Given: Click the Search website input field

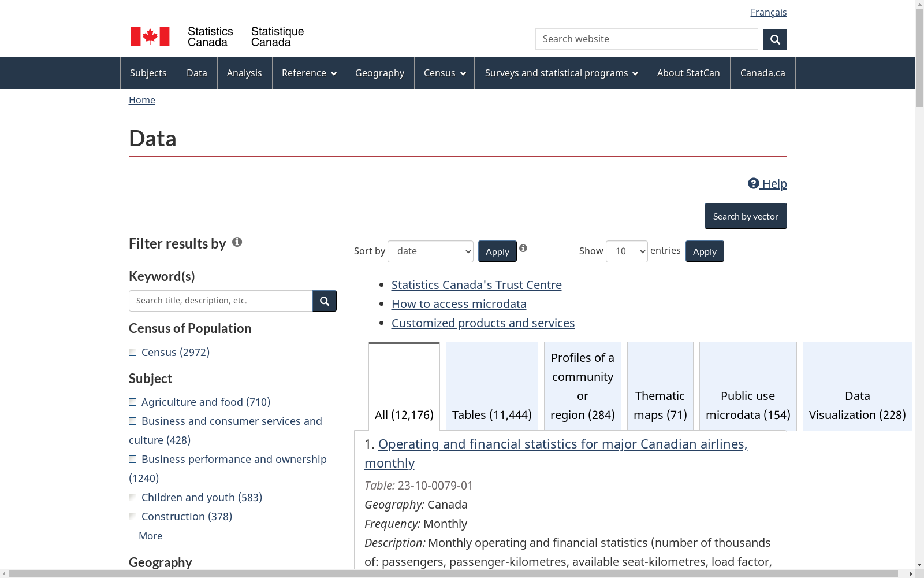Looking at the screenshot, I should 646,39.
